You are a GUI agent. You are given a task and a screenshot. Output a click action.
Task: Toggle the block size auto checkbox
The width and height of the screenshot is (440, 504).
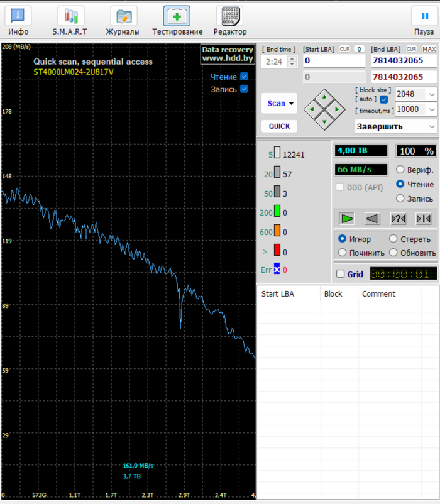point(384,100)
